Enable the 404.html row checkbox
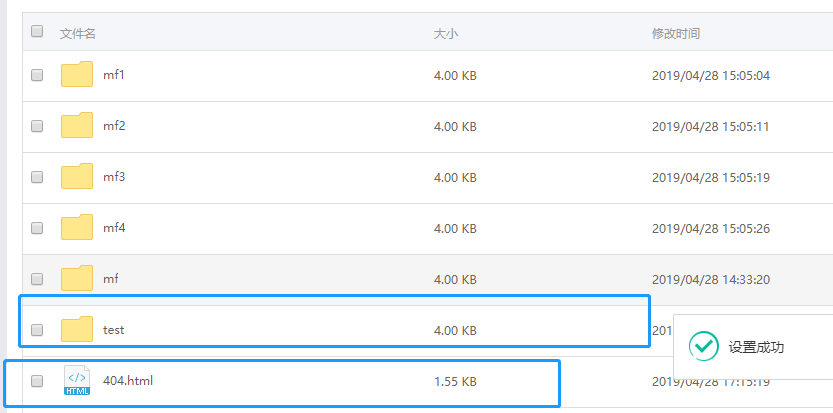 click(x=37, y=381)
